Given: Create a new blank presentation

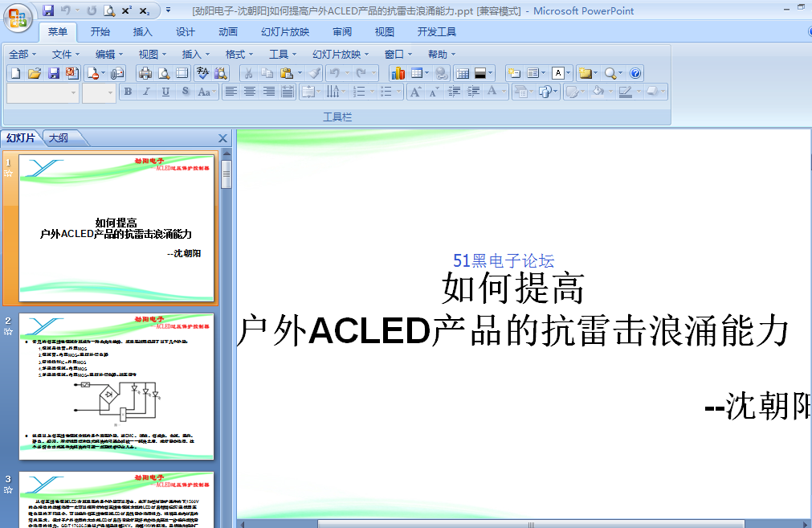Looking at the screenshot, I should pos(15,73).
